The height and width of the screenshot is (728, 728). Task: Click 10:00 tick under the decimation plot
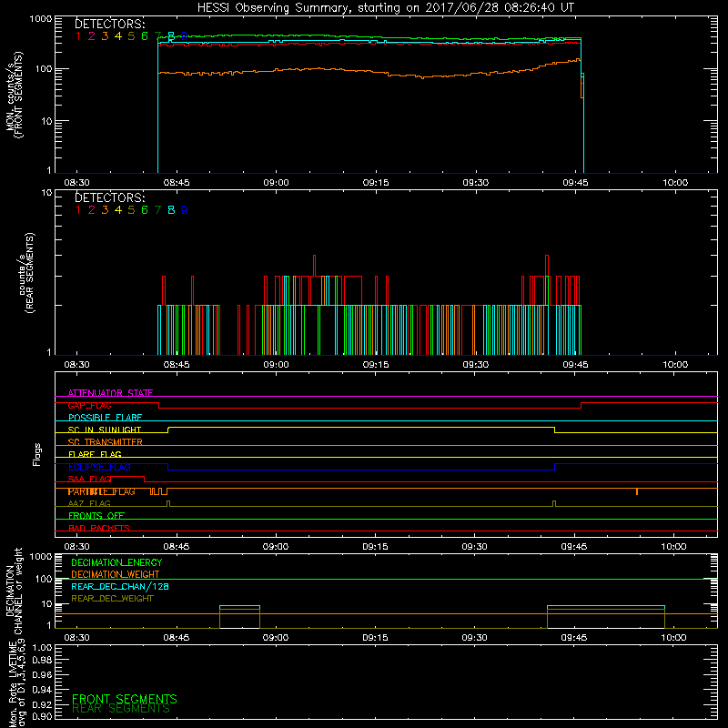[673, 638]
